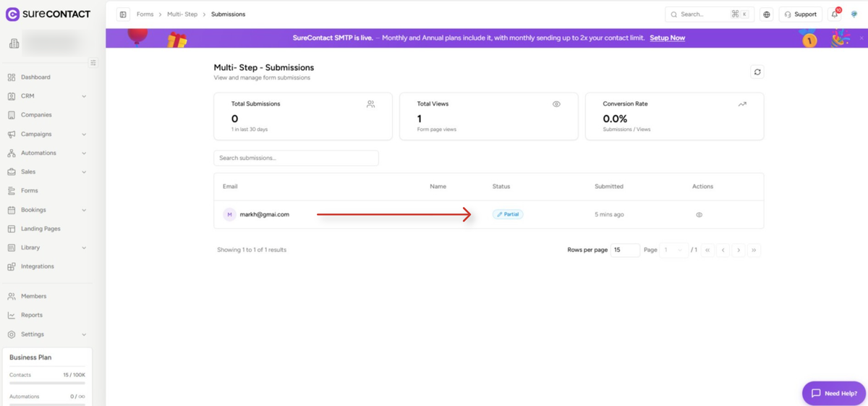Click the Library sidebar icon
Viewport: 868px width, 406px height.
12,248
